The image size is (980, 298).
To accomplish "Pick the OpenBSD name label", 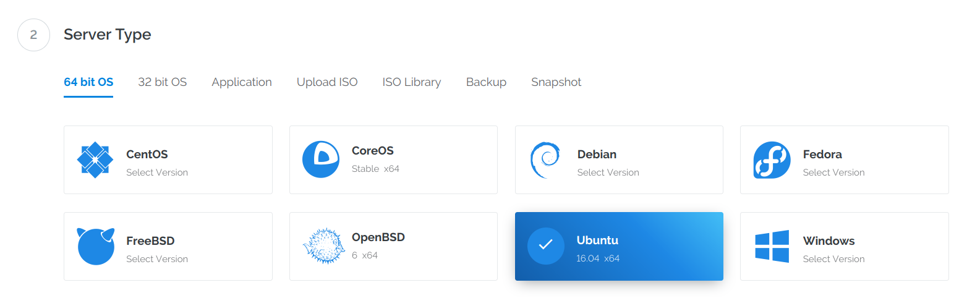I will pyautogui.click(x=378, y=237).
